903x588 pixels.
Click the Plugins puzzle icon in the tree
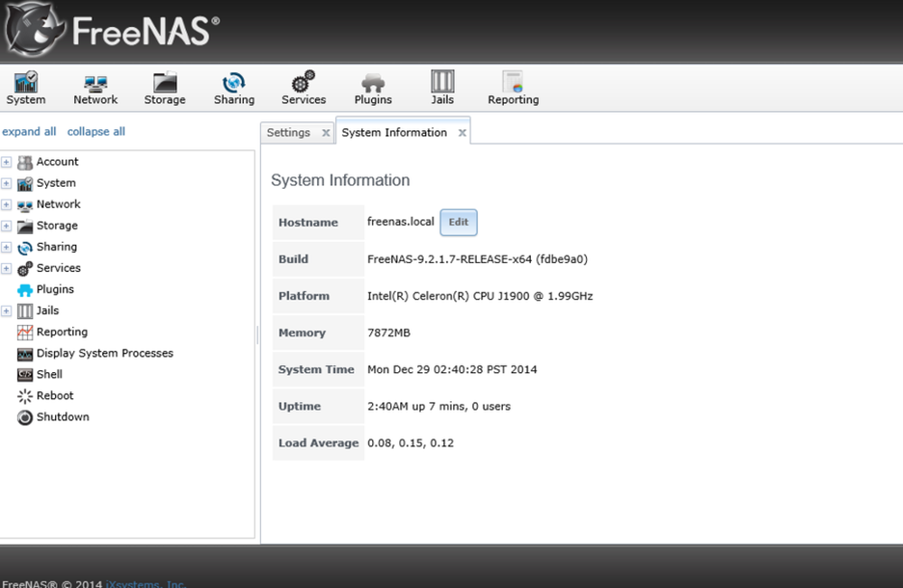(24, 290)
